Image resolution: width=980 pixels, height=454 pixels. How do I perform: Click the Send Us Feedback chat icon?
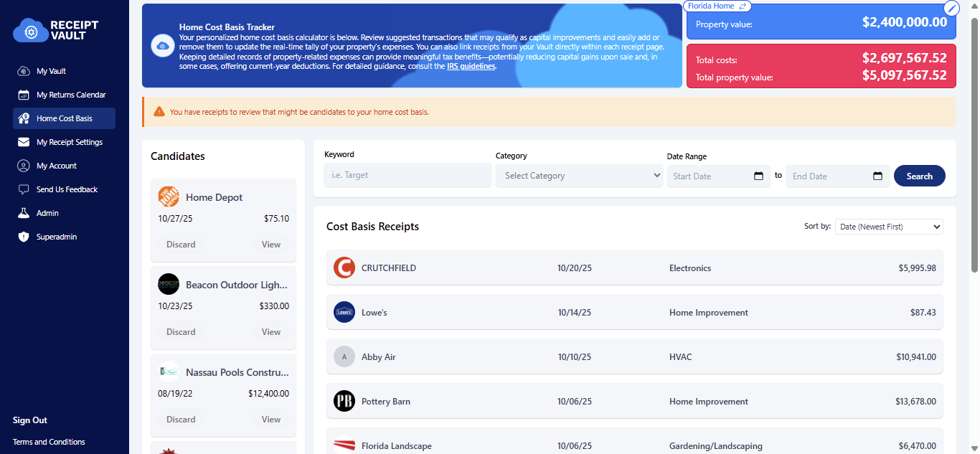point(24,189)
